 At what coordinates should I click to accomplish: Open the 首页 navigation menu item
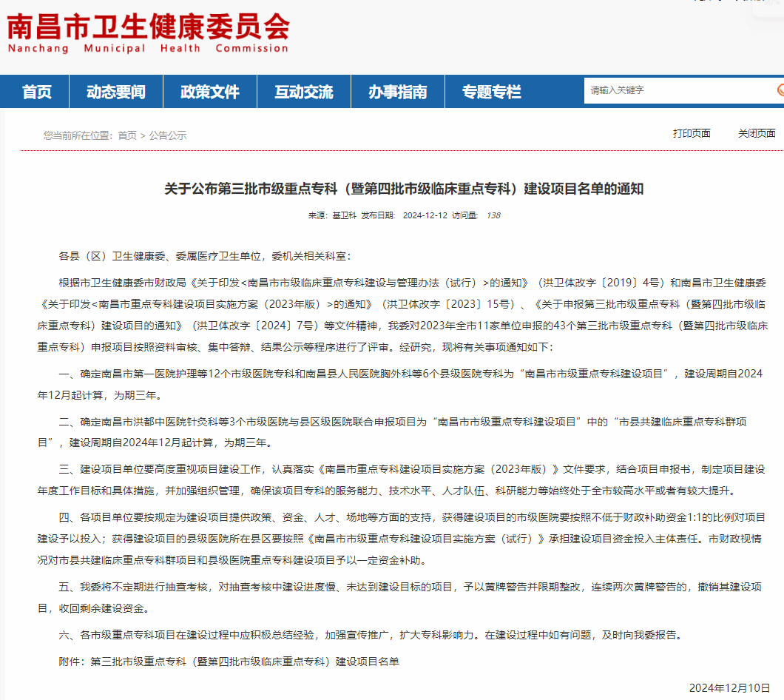[36, 92]
